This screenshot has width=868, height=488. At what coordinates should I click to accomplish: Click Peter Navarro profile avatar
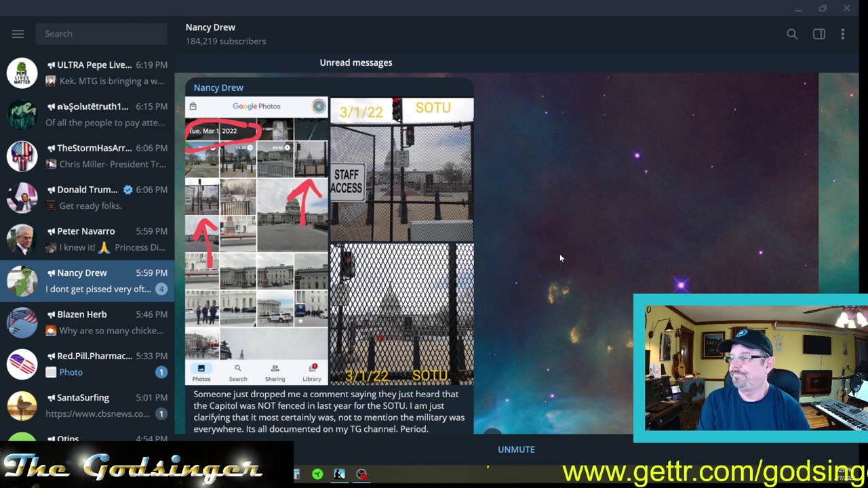click(x=22, y=239)
